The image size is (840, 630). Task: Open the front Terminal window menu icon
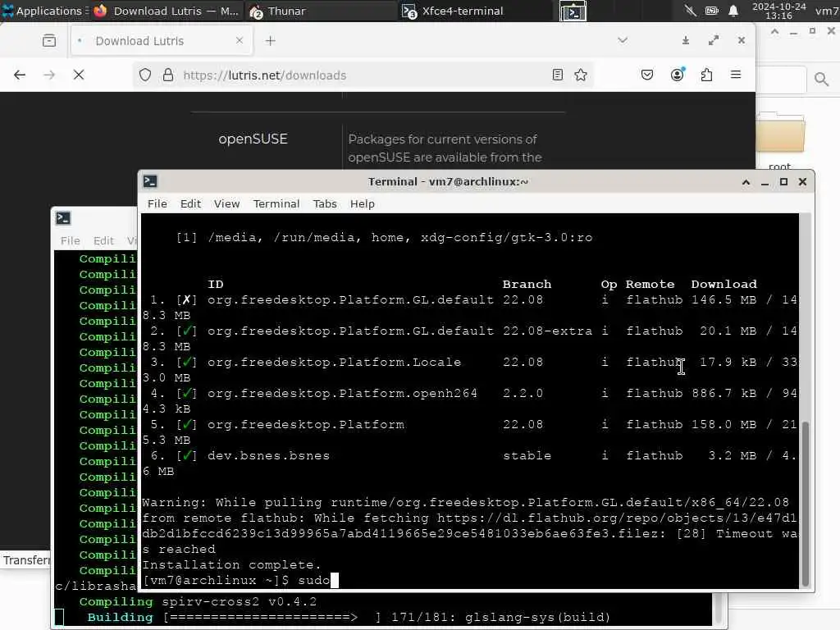[150, 181]
